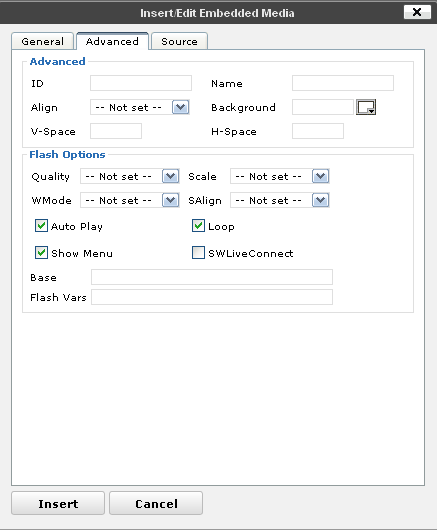Uncheck the Loop option
The height and width of the screenshot is (530, 437).
(x=198, y=226)
